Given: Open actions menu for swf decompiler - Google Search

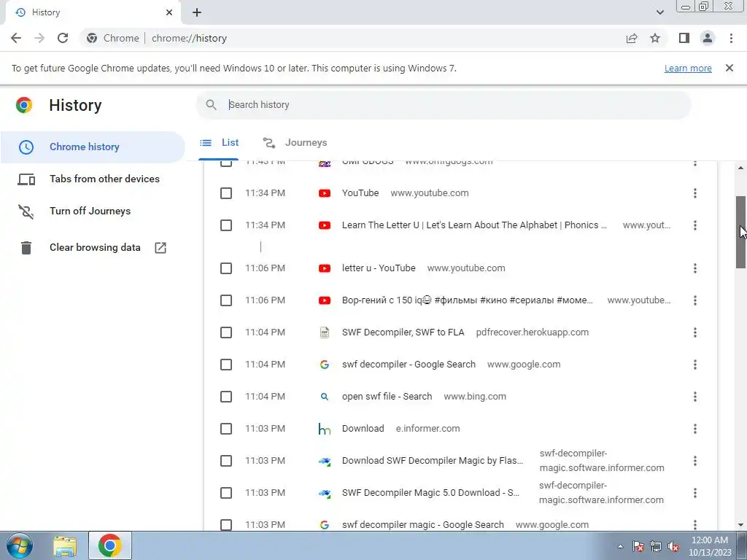Looking at the screenshot, I should [x=695, y=365].
